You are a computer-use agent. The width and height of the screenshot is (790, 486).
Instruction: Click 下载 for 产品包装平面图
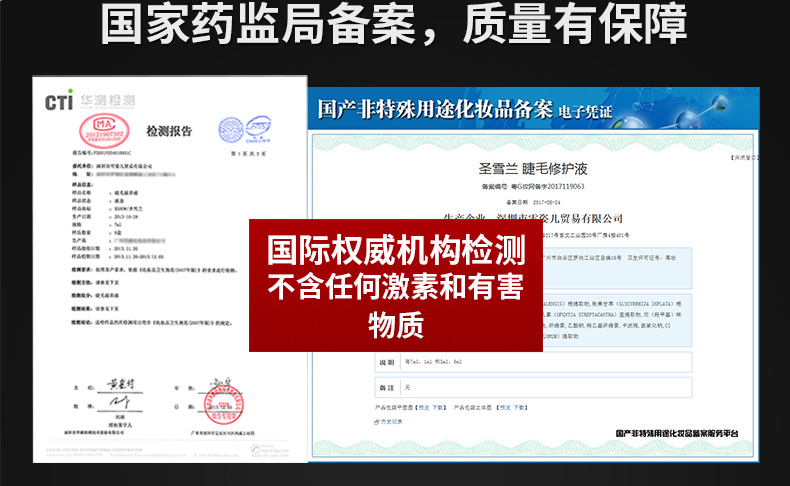[437, 407]
